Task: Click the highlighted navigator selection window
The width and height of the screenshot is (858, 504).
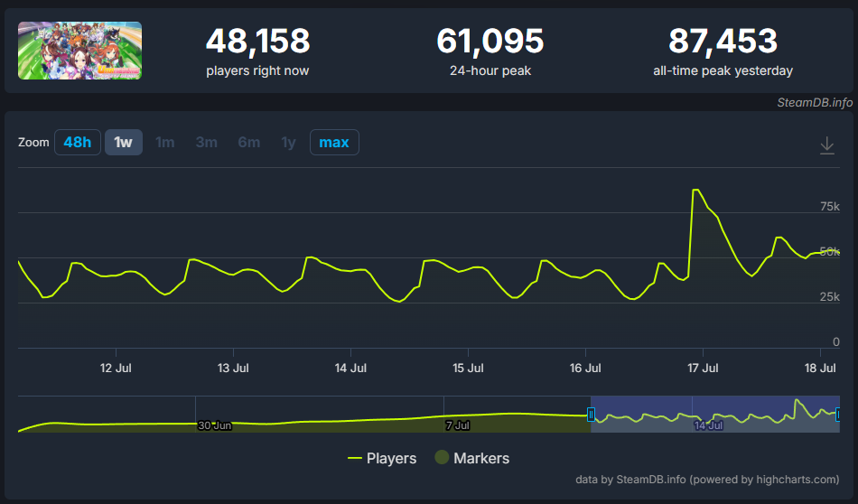Action: pos(714,415)
